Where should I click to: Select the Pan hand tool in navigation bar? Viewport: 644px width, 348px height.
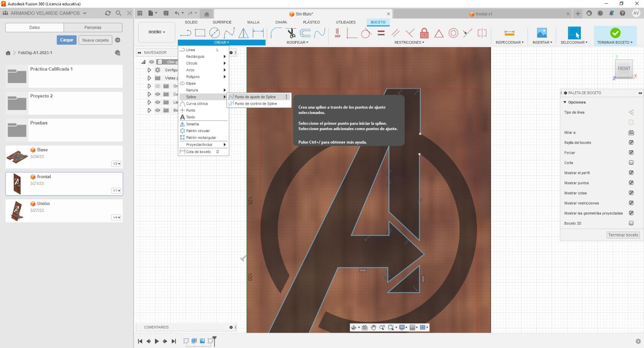373,327
